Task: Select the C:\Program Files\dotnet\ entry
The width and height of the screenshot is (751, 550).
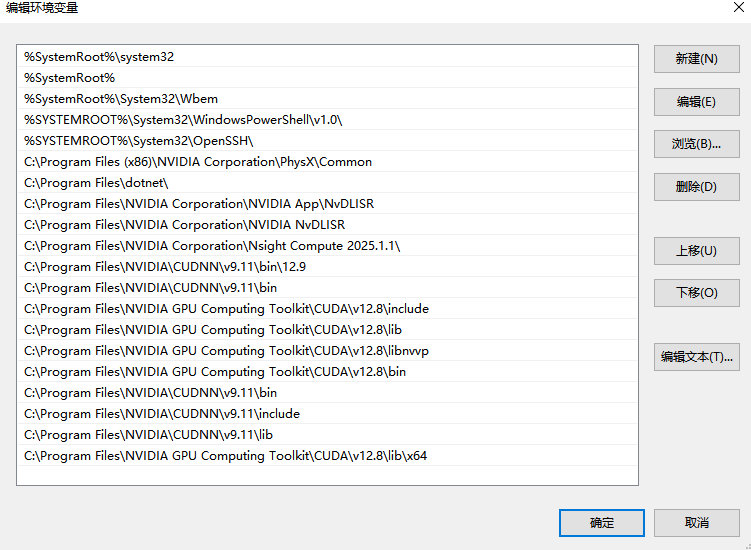Action: pyautogui.click(x=328, y=183)
